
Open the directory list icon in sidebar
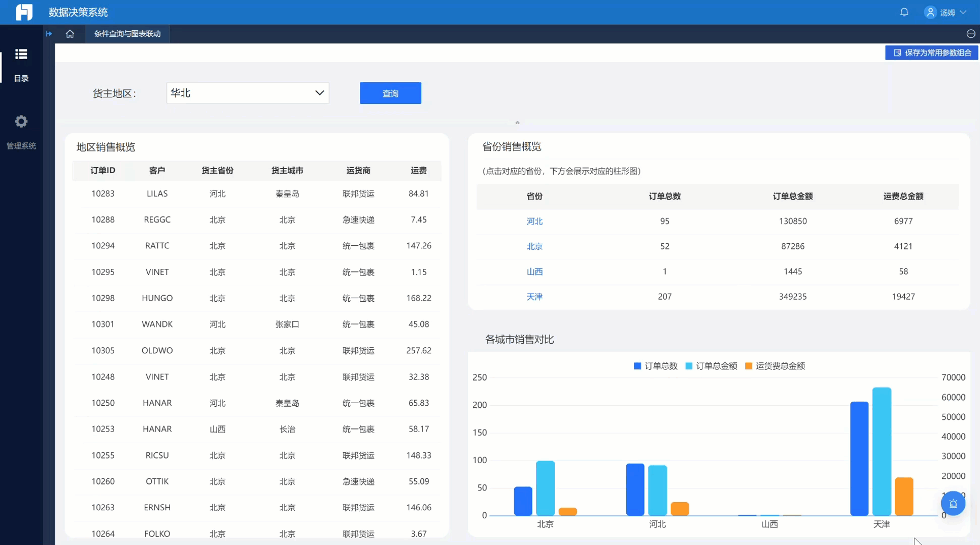[21, 54]
